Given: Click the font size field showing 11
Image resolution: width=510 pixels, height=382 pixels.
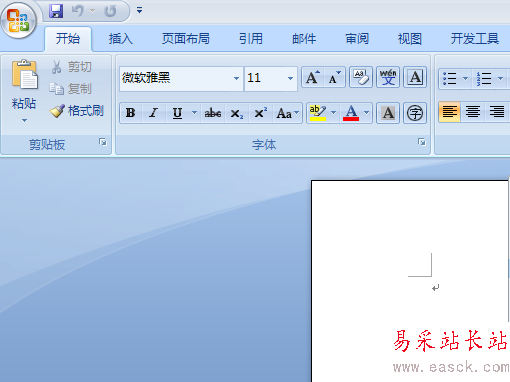Looking at the screenshot, I should [265, 78].
